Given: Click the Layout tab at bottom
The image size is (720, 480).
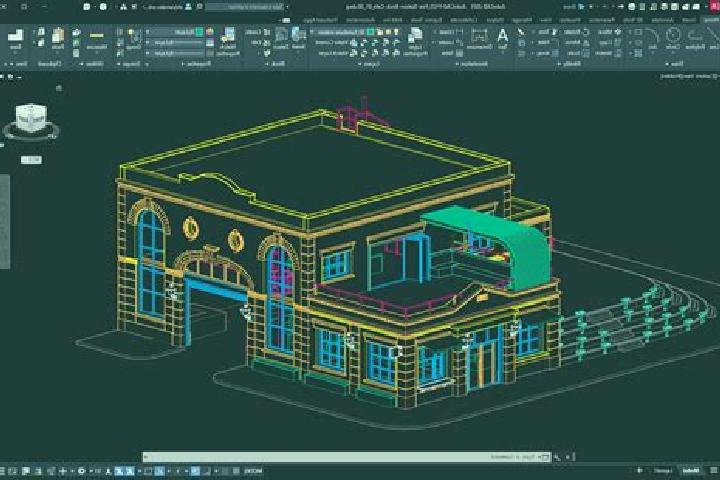Looking at the screenshot, I should pyautogui.click(x=663, y=471).
